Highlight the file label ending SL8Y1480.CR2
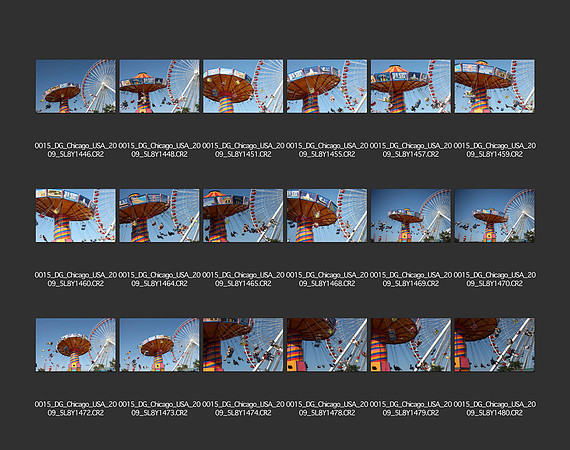The image size is (570, 450). (495, 408)
